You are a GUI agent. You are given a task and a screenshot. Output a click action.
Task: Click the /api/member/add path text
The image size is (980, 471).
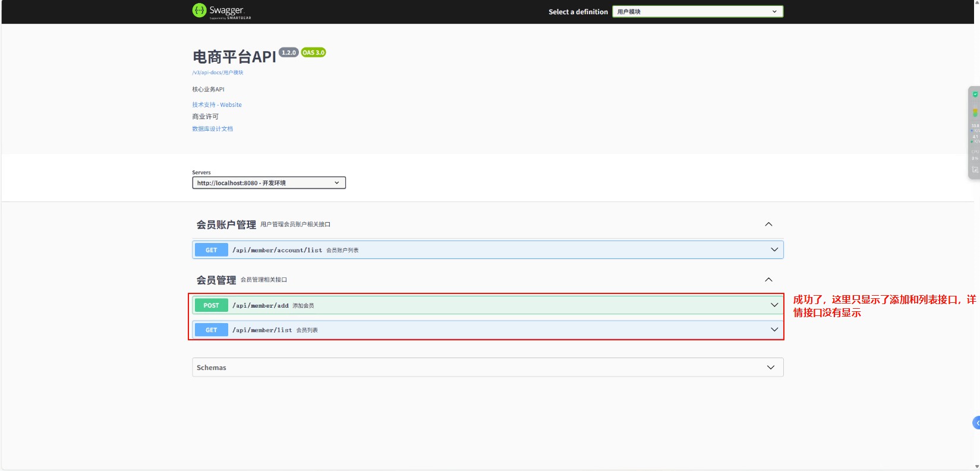click(260, 305)
